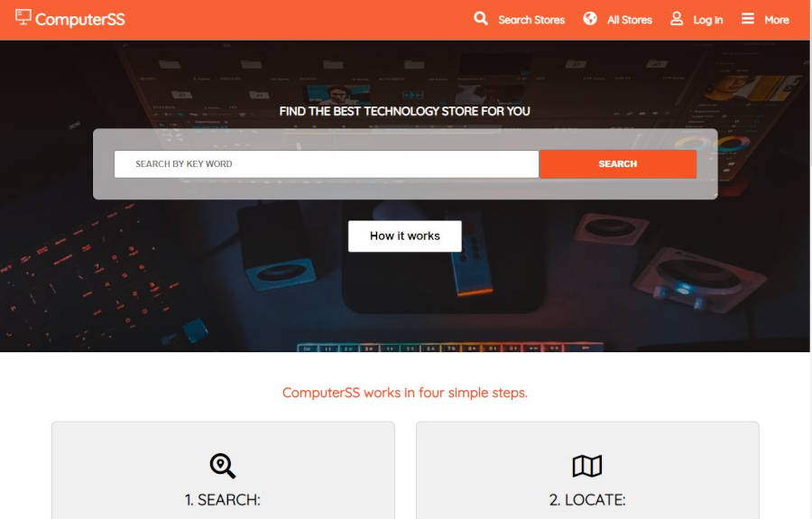Screen dimensions: 812x519
Task: Open the hamburger menu icon
Action: (747, 19)
